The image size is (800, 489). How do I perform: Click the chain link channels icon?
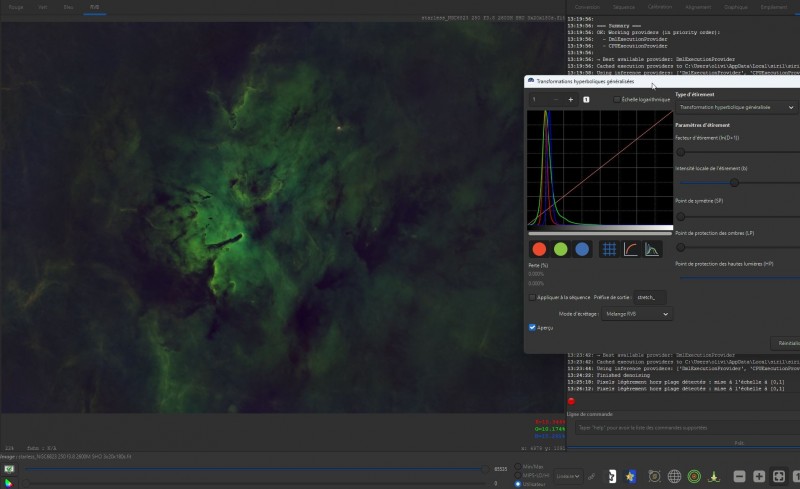pyautogui.click(x=591, y=476)
